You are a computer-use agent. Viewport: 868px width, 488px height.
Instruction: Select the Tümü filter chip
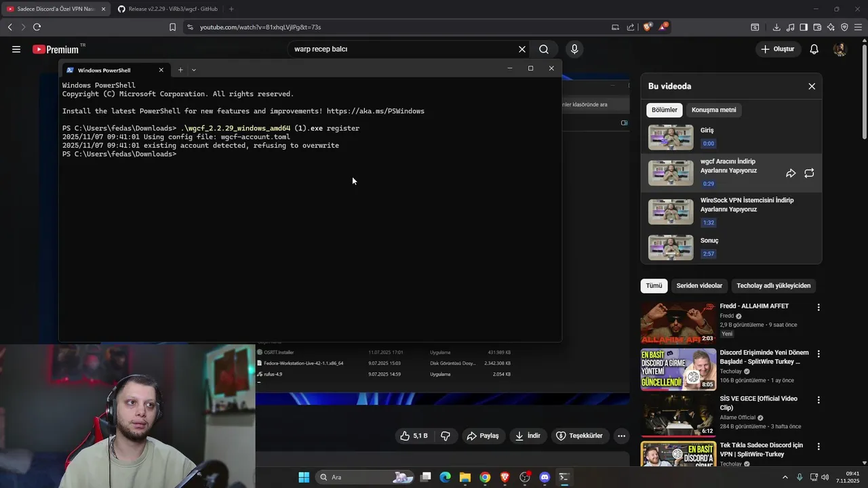[x=654, y=286]
